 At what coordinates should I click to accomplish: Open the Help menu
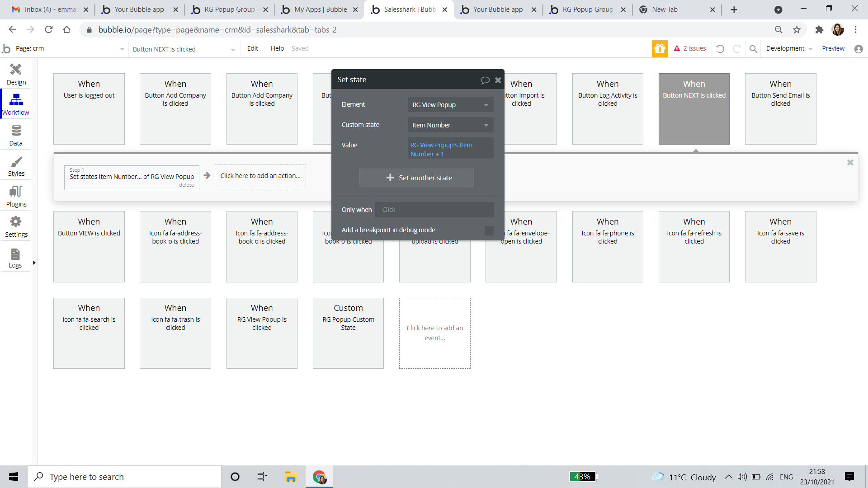[277, 48]
